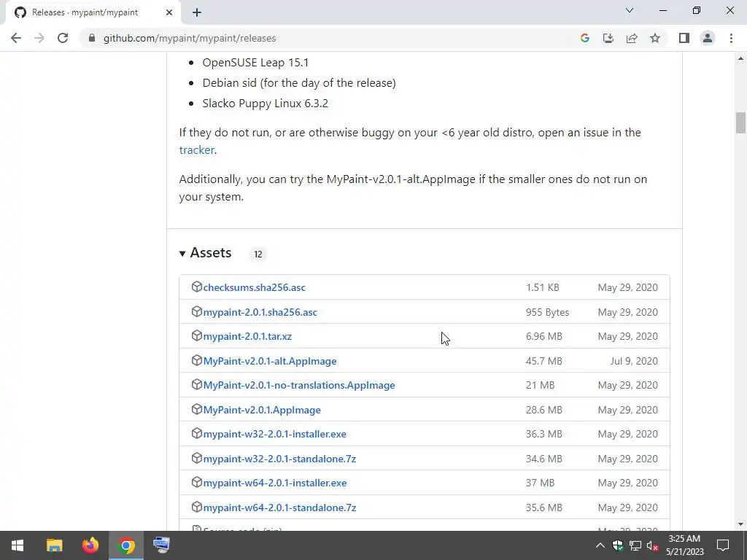747x560 pixels.
Task: Click the 955 Bytes size text
Action: tap(547, 312)
